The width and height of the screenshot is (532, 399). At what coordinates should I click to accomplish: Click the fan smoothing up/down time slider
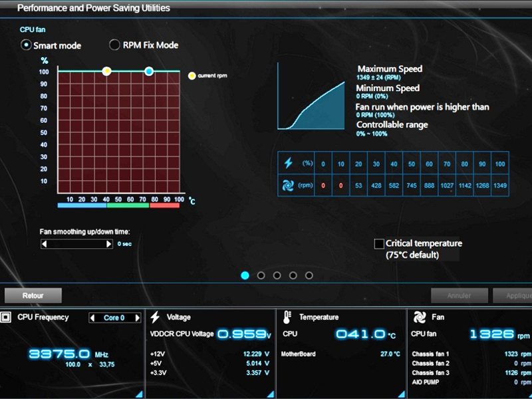[76, 244]
